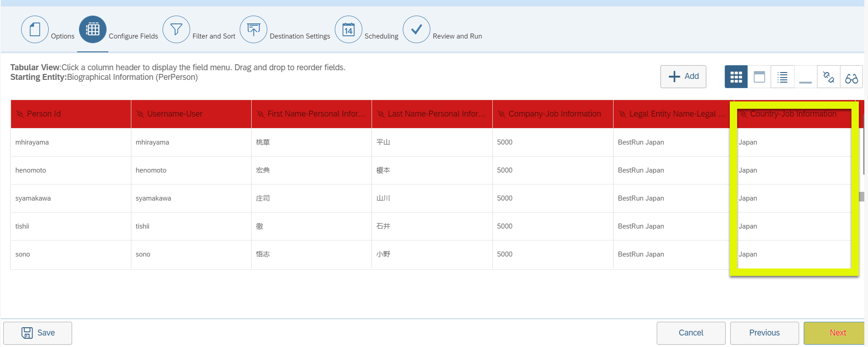The height and width of the screenshot is (347, 868).
Task: Switch to the list view icon
Action: (783, 77)
